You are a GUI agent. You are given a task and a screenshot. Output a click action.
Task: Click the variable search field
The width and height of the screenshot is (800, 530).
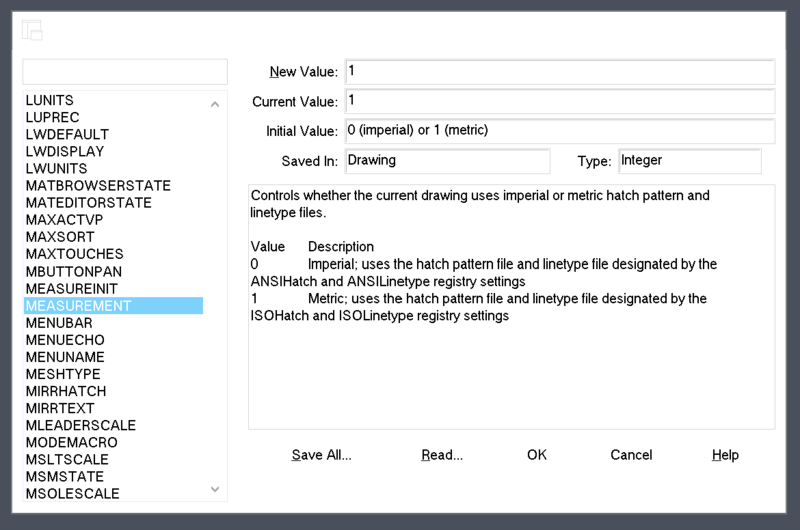[125, 72]
